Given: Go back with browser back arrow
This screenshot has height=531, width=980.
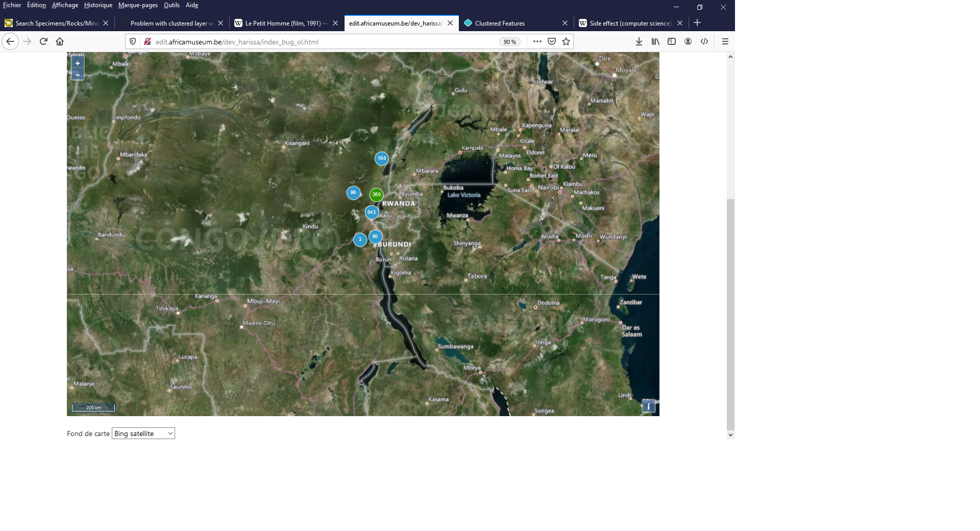Looking at the screenshot, I should point(10,41).
